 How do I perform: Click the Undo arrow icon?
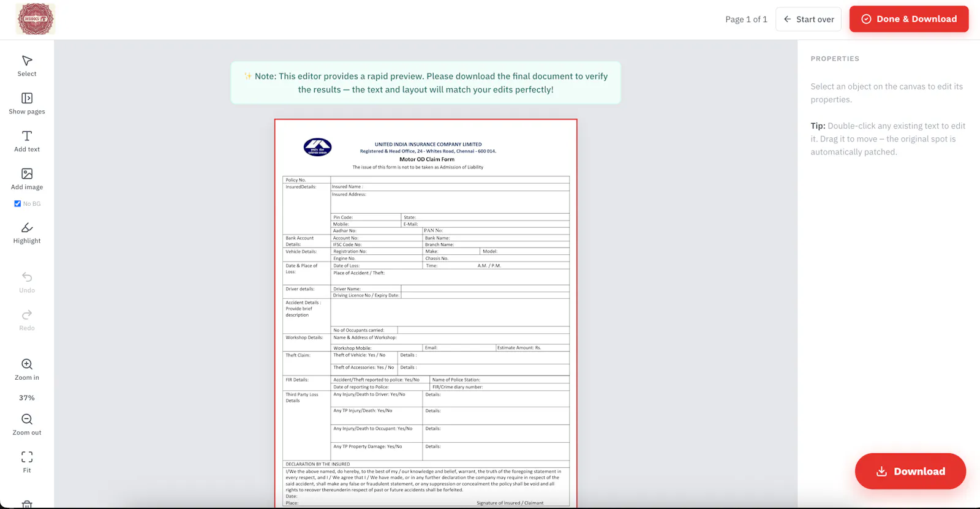click(x=27, y=277)
